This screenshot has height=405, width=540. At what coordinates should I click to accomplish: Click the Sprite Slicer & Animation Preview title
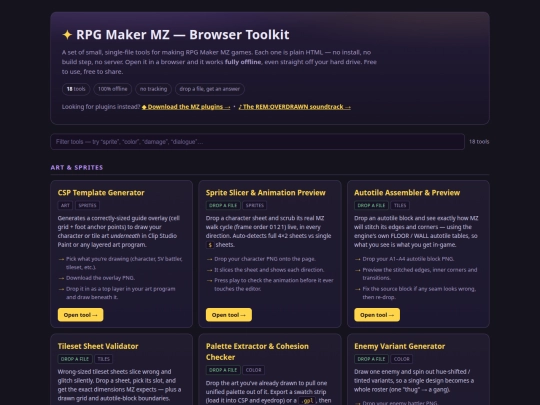(x=266, y=193)
